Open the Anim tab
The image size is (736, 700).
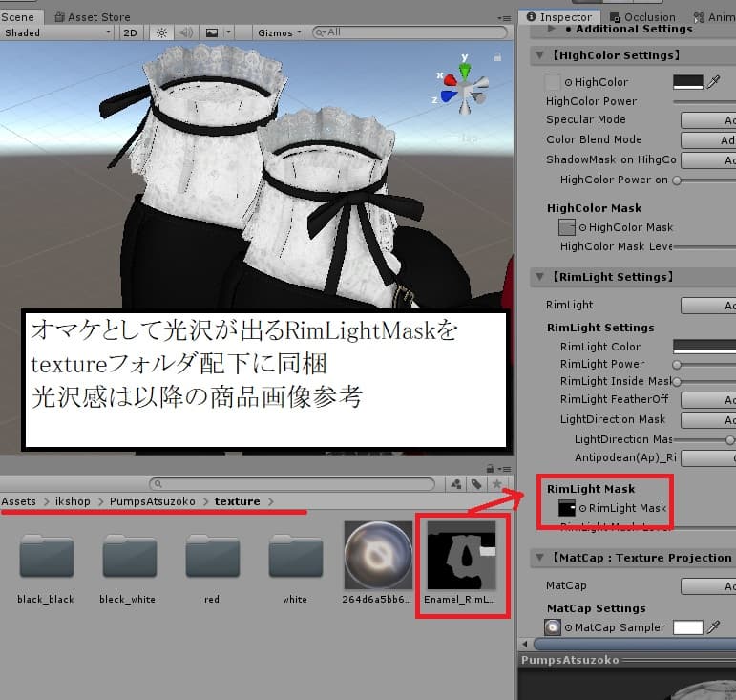click(x=714, y=17)
